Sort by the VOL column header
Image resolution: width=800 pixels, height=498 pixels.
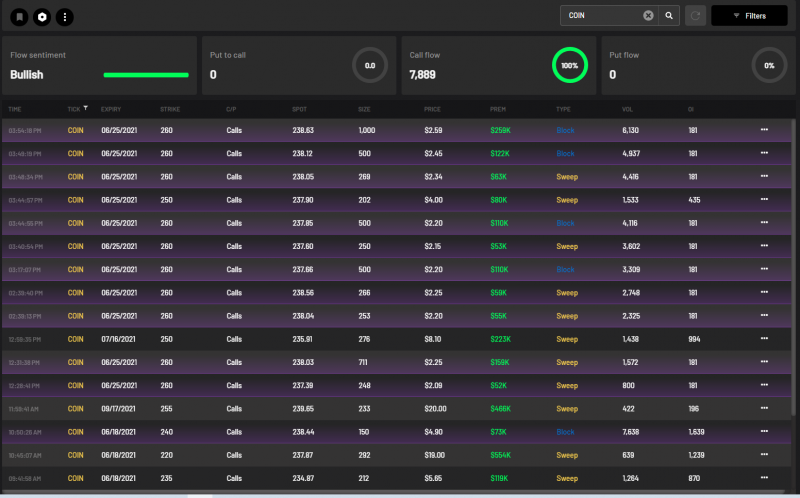tap(627, 109)
